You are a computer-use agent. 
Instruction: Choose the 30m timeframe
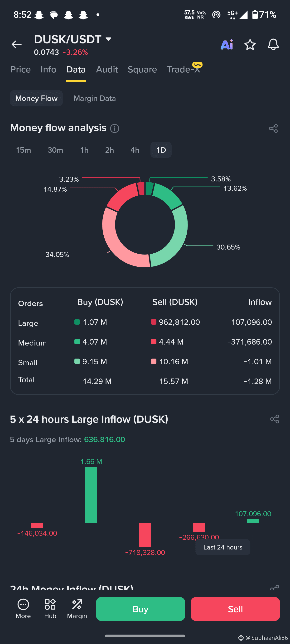[55, 150]
